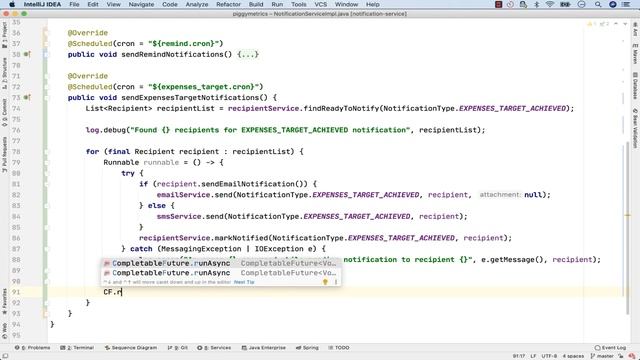Open the Commit tool window tab
Screen dimensions: 640x360
tap(4, 112)
